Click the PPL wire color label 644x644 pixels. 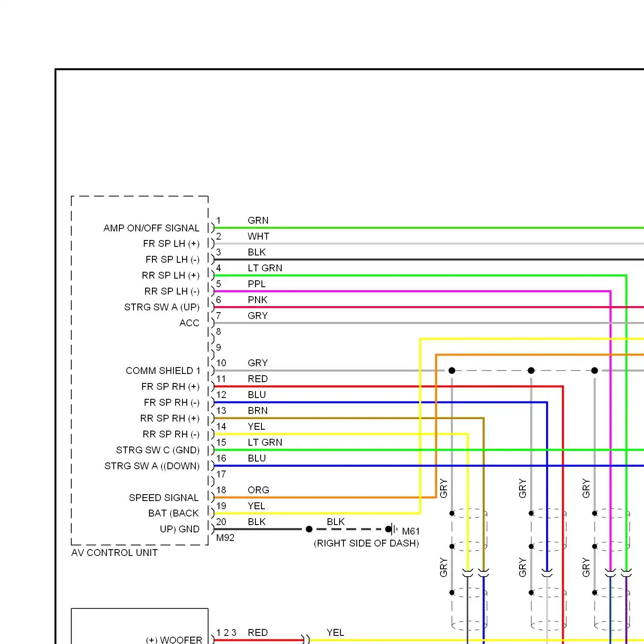tap(257, 284)
